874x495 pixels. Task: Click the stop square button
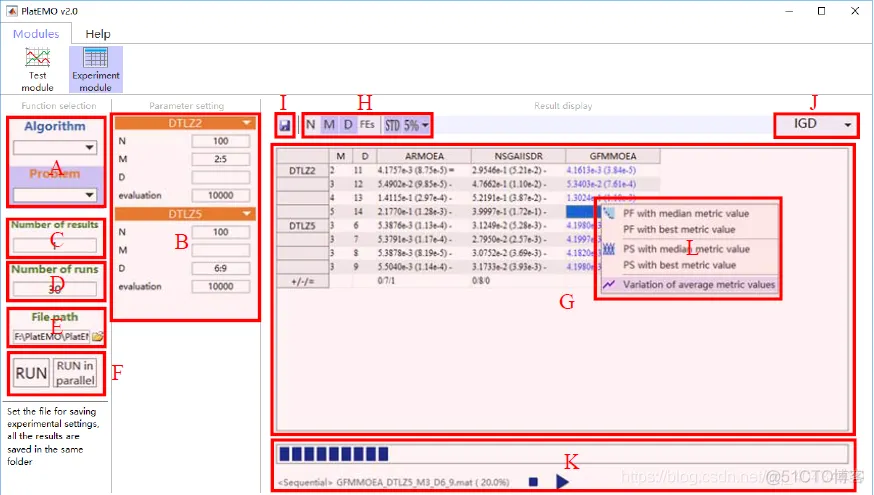coord(533,481)
